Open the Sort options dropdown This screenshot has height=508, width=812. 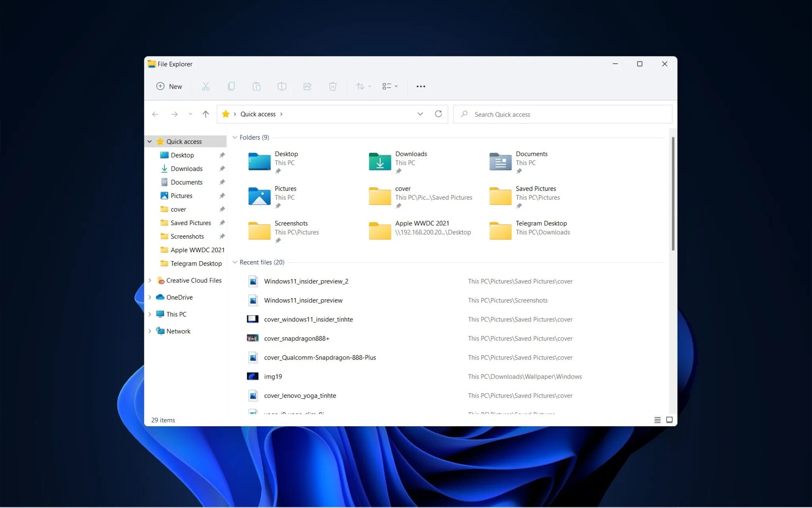pyautogui.click(x=363, y=86)
